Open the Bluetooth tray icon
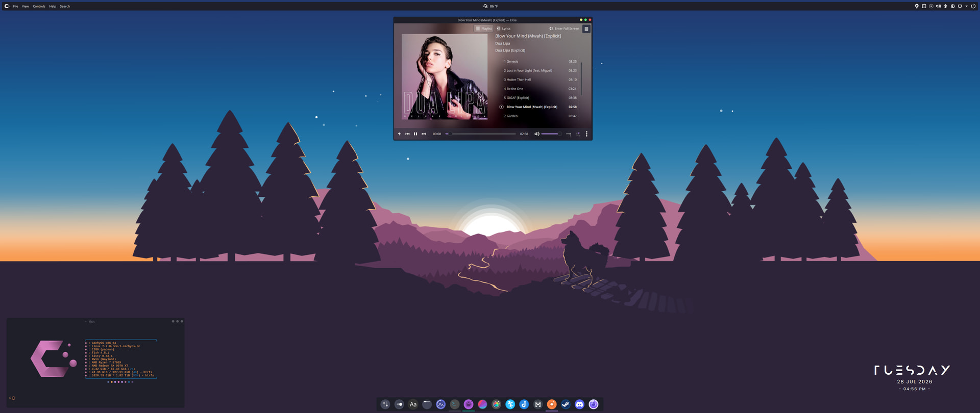Screen dimensions: 980x413 [945, 6]
